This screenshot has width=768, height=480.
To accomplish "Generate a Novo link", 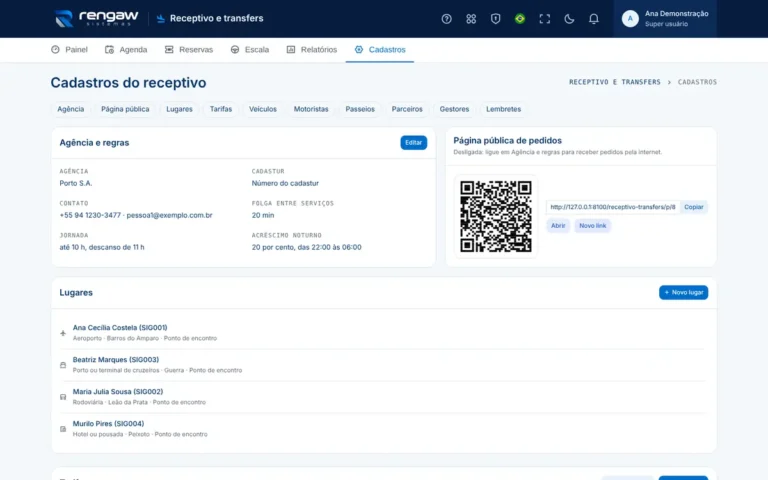I will [593, 226].
